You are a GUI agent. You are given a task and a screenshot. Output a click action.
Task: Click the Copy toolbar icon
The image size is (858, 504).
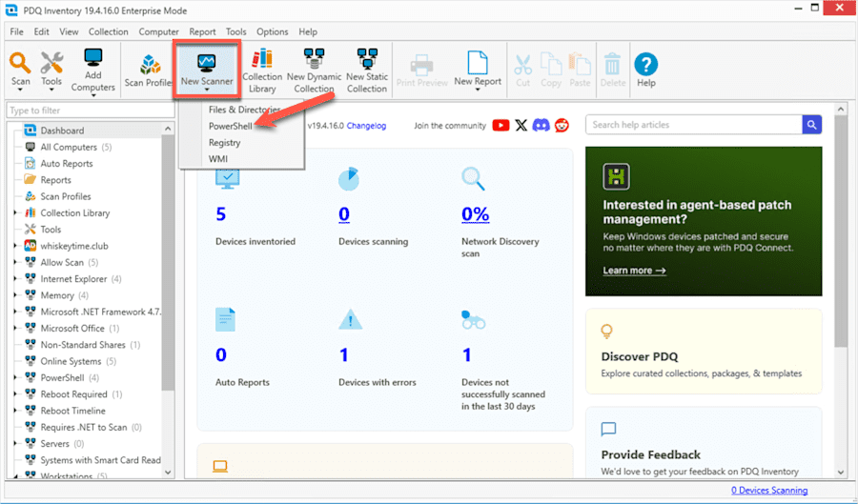[x=550, y=64]
